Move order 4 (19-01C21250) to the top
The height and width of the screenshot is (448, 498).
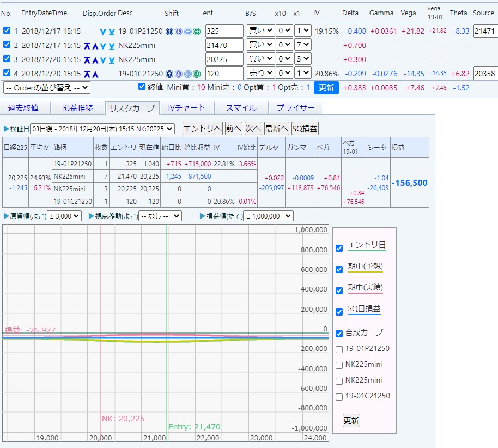[87, 74]
